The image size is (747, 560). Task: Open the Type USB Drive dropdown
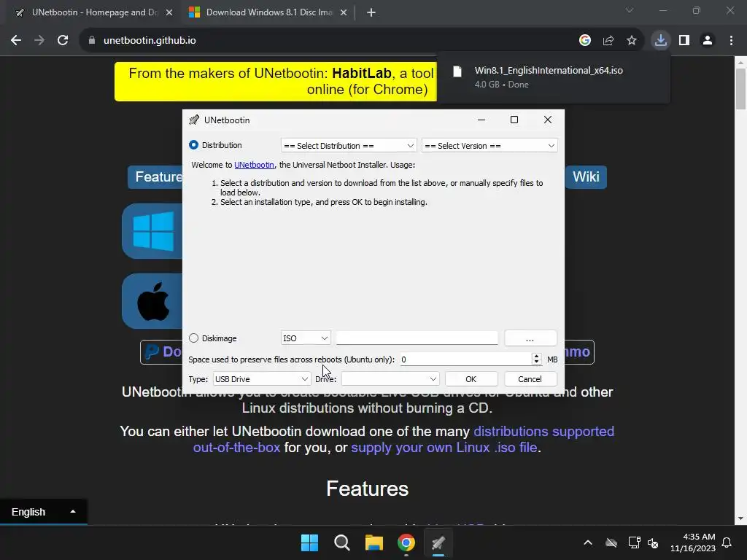[x=262, y=379]
